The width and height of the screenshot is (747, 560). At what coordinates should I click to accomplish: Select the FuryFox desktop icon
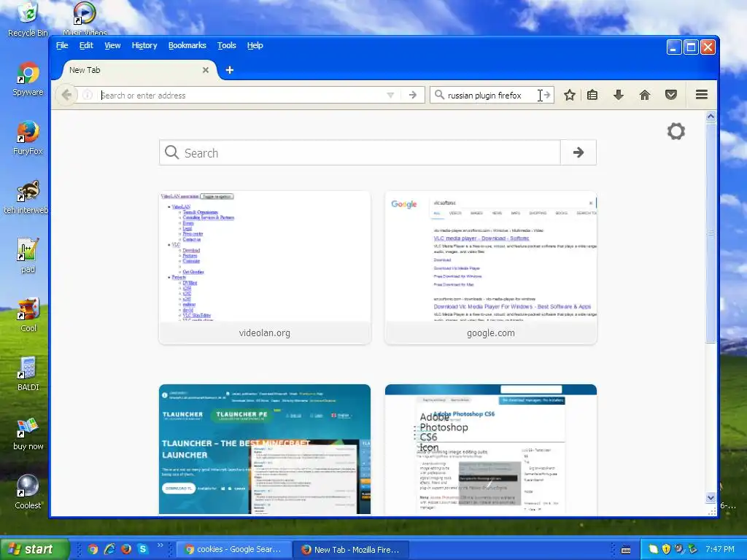[x=28, y=138]
